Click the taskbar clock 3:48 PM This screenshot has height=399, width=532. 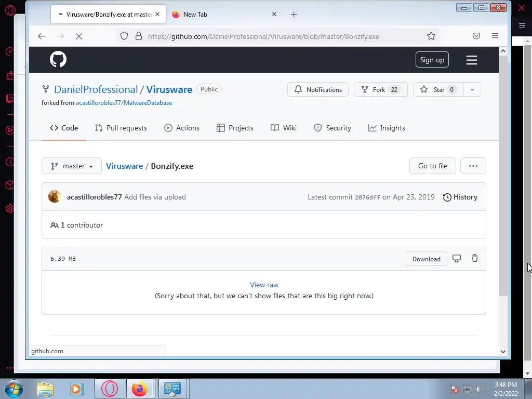506,385
